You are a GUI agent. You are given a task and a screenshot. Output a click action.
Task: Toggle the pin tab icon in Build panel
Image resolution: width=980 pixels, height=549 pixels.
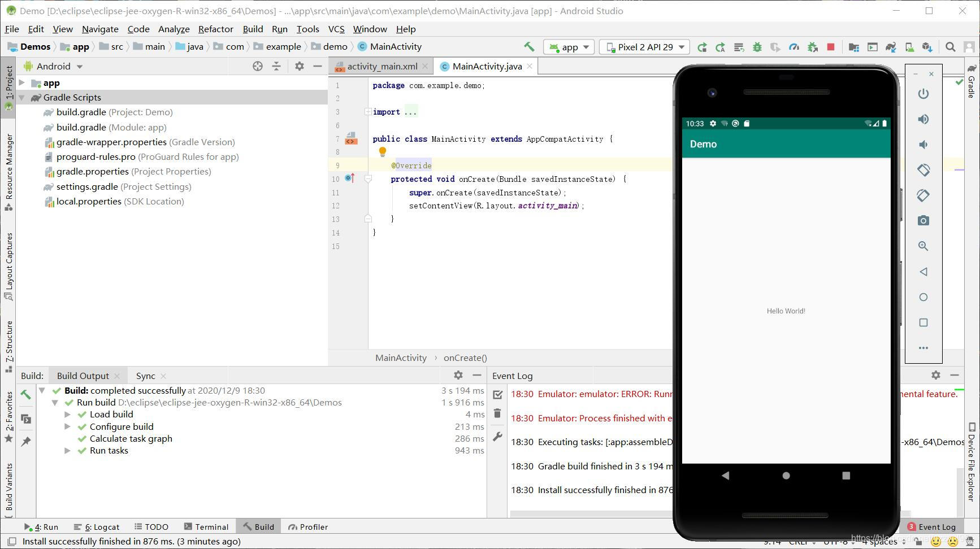26,442
